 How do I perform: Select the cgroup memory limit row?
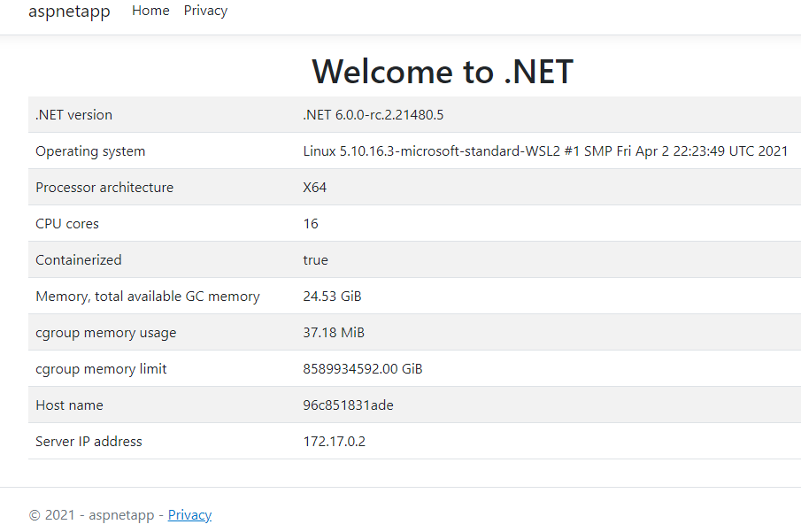pos(101,368)
